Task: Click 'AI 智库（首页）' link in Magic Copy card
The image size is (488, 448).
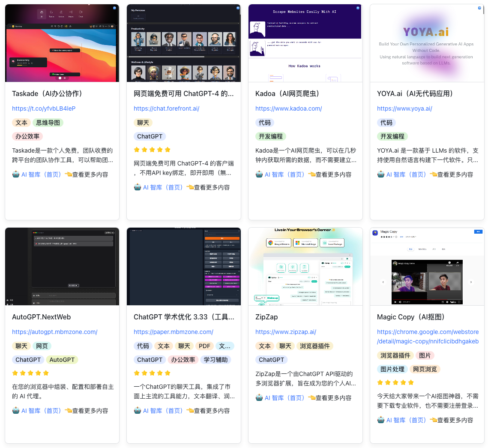Action: tap(406, 420)
